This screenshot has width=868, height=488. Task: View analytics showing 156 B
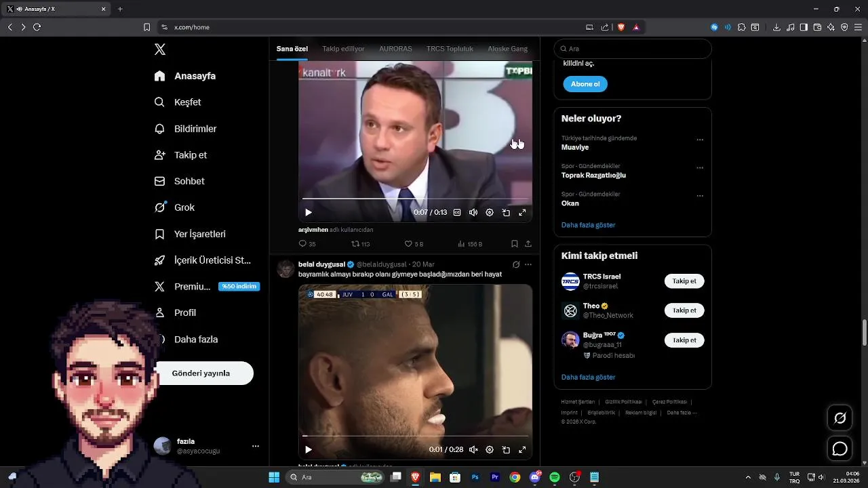coord(470,244)
